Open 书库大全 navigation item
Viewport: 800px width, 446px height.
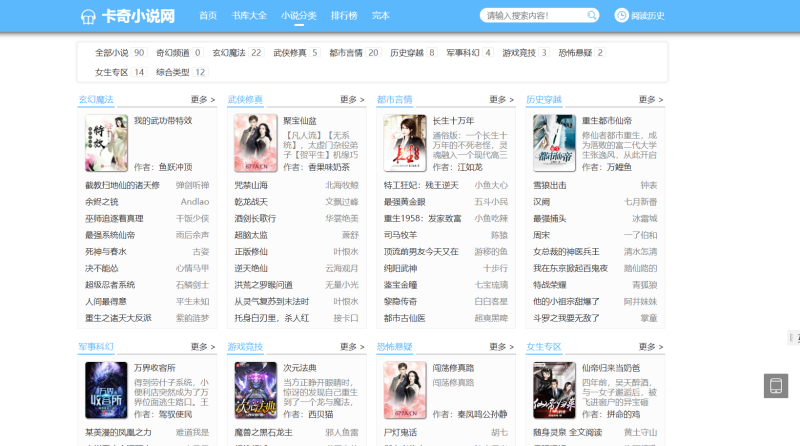(x=249, y=15)
